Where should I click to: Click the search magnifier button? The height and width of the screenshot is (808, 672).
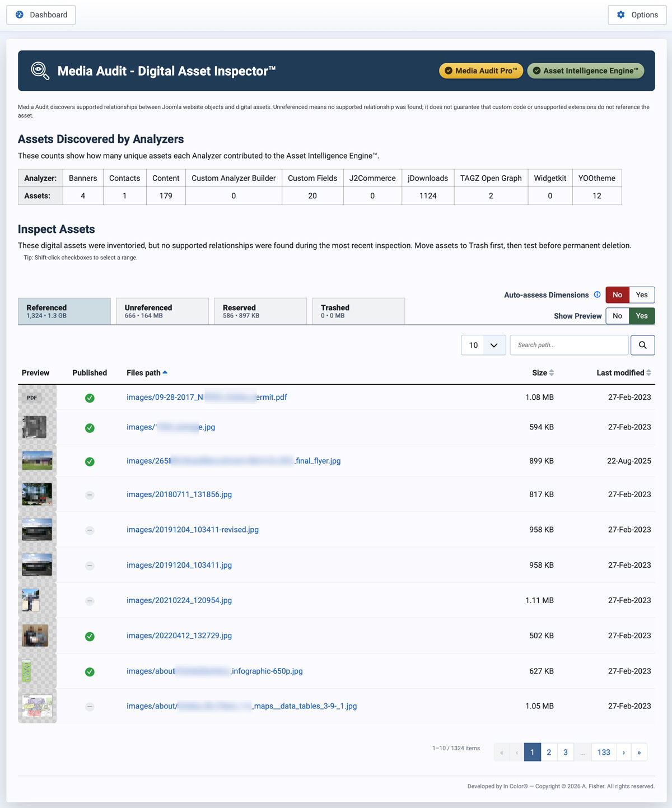point(643,345)
